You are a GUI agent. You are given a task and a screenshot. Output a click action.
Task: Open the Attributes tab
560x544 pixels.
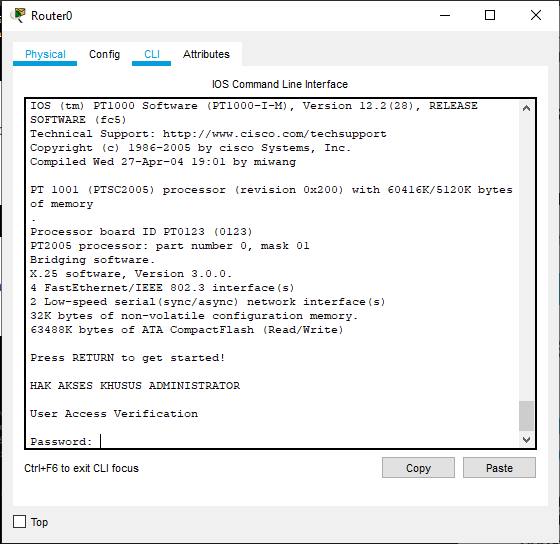click(x=206, y=54)
